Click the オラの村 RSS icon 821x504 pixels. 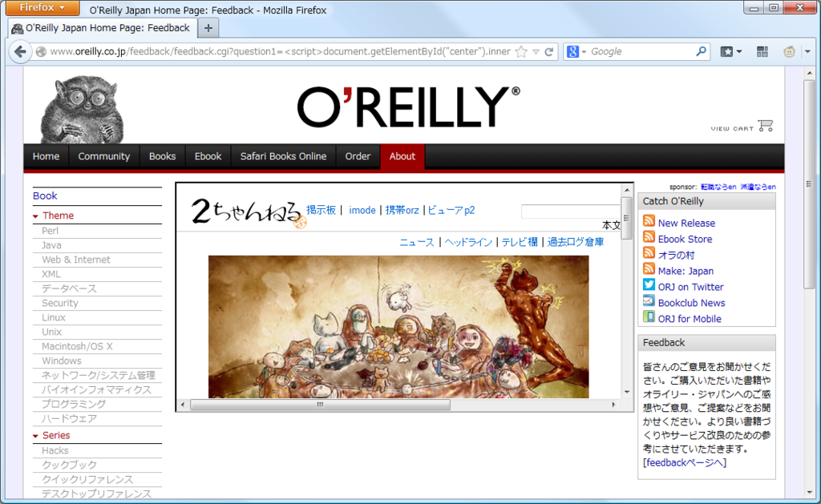click(649, 252)
